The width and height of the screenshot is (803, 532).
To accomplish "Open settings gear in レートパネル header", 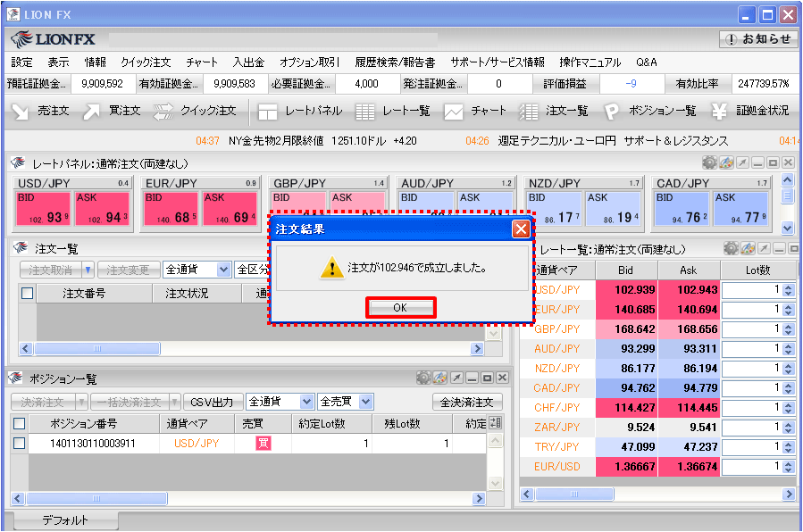I will click(709, 162).
